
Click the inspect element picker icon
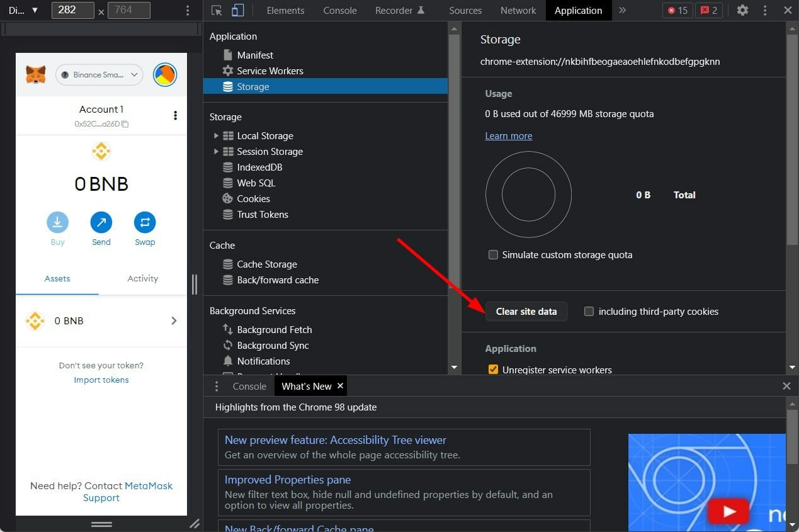pos(217,10)
